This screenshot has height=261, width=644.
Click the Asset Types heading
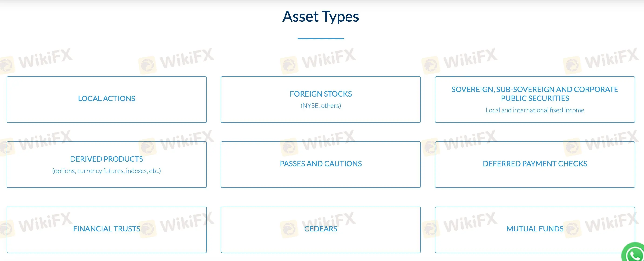tap(321, 17)
